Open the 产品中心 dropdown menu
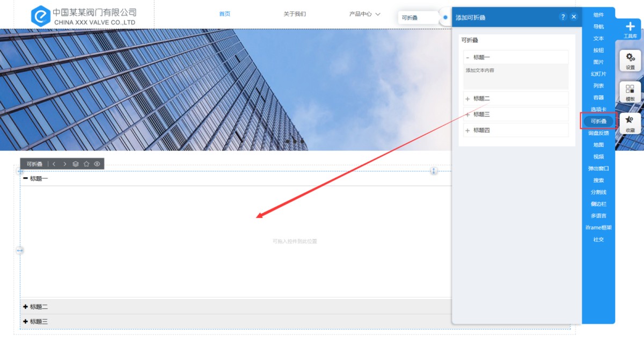This screenshot has width=644, height=341. (364, 14)
